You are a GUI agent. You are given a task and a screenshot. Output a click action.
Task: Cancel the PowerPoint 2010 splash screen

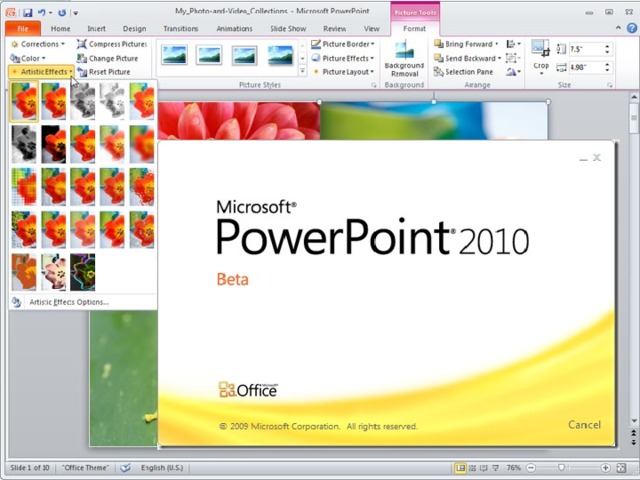click(584, 424)
